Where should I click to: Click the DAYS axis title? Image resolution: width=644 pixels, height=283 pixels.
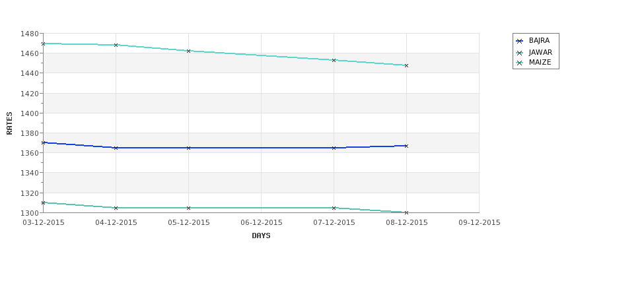pos(261,236)
